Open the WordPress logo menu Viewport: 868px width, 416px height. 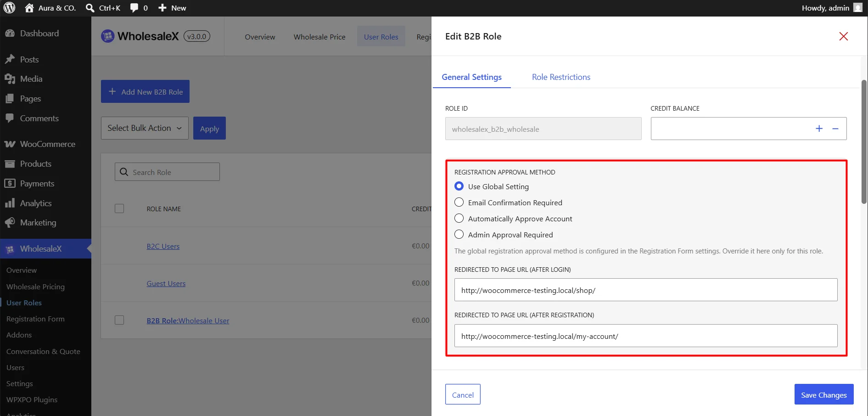(10, 8)
